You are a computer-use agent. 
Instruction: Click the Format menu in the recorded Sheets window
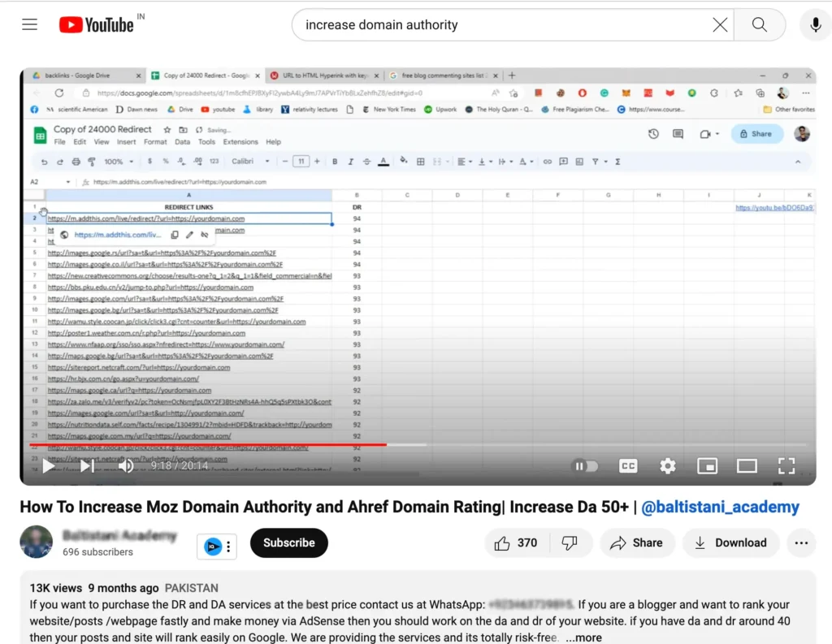[155, 142]
